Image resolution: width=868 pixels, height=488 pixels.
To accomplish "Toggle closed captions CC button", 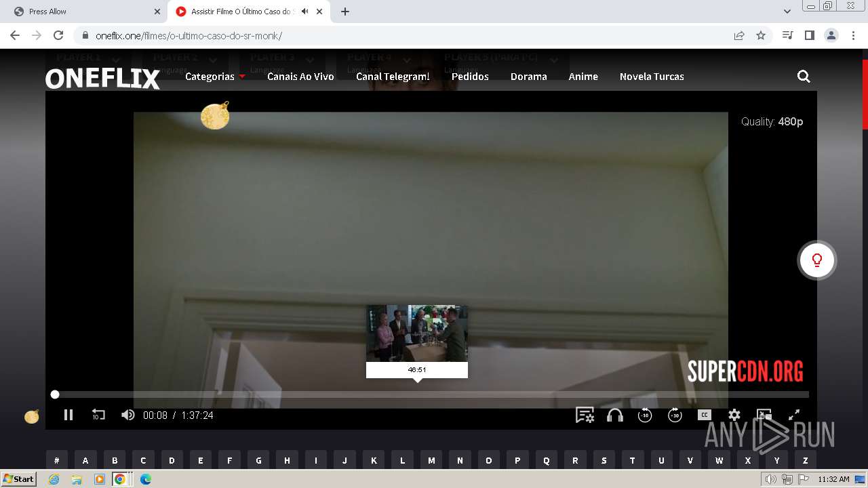I will (x=705, y=415).
